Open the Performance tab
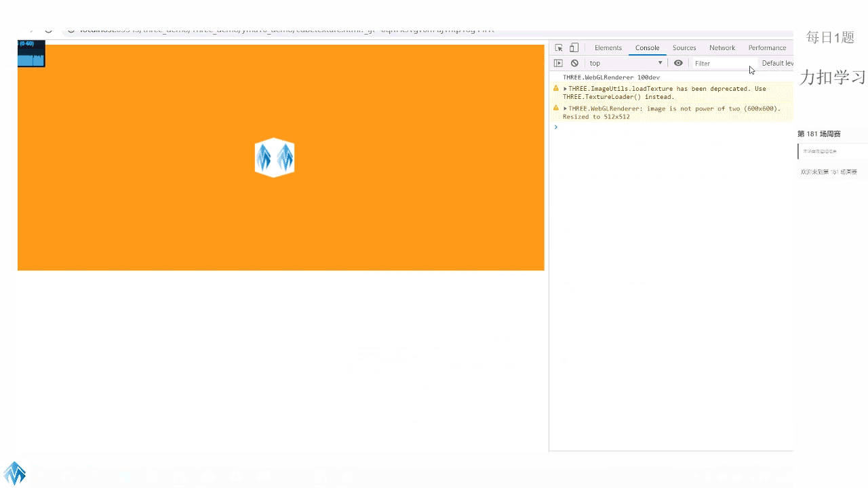Image resolution: width=868 pixels, height=488 pixels. [x=767, y=48]
